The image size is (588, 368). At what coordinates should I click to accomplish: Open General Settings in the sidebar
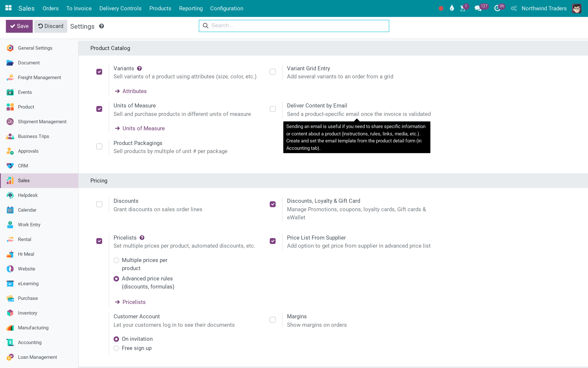tap(39, 48)
